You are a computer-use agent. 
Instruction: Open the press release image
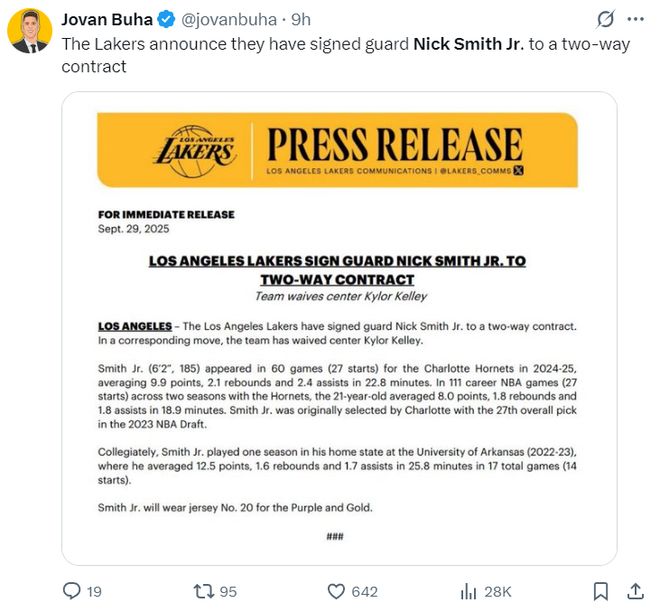click(x=338, y=330)
